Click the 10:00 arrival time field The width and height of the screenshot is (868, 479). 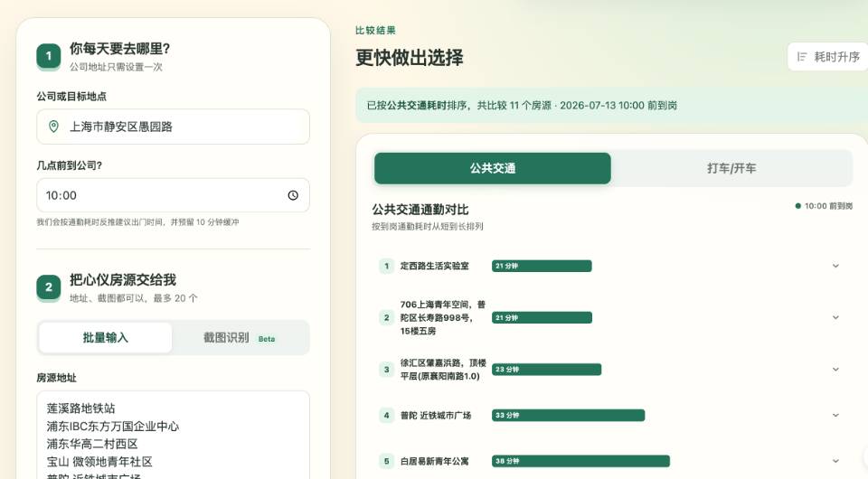[174, 195]
